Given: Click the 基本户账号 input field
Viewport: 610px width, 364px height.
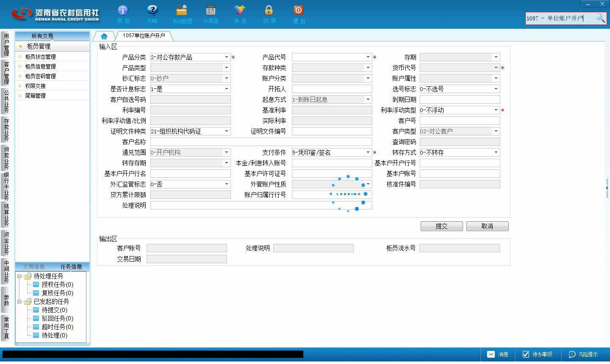Looking at the screenshot, I should click(460, 174).
